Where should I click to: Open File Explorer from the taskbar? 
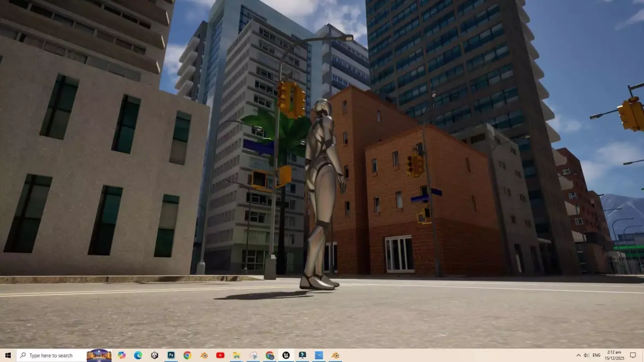237,356
